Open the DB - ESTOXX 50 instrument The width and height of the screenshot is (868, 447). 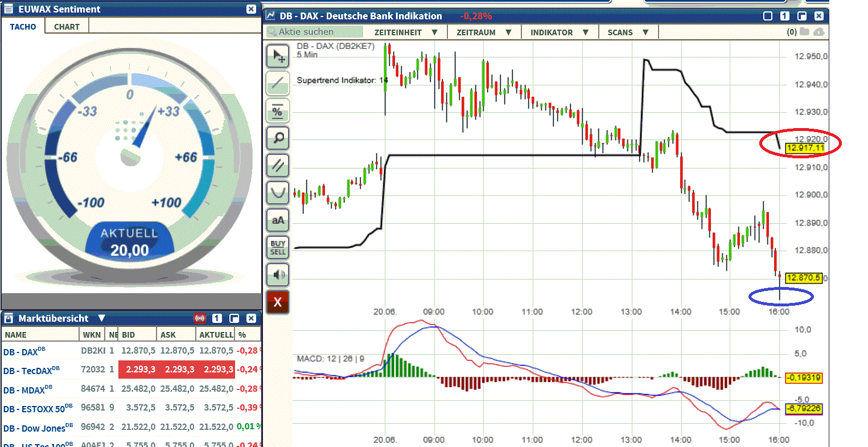[x=38, y=408]
